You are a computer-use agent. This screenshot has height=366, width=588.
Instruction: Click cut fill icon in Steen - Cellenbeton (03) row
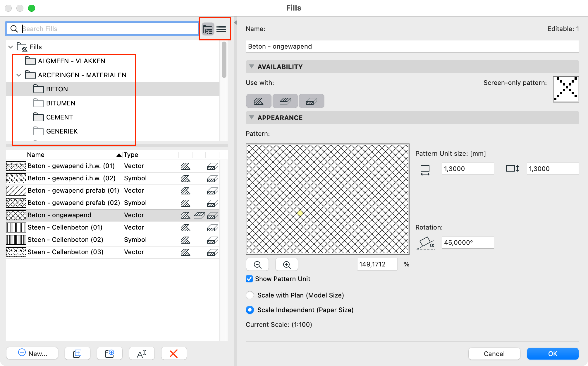[x=213, y=252]
